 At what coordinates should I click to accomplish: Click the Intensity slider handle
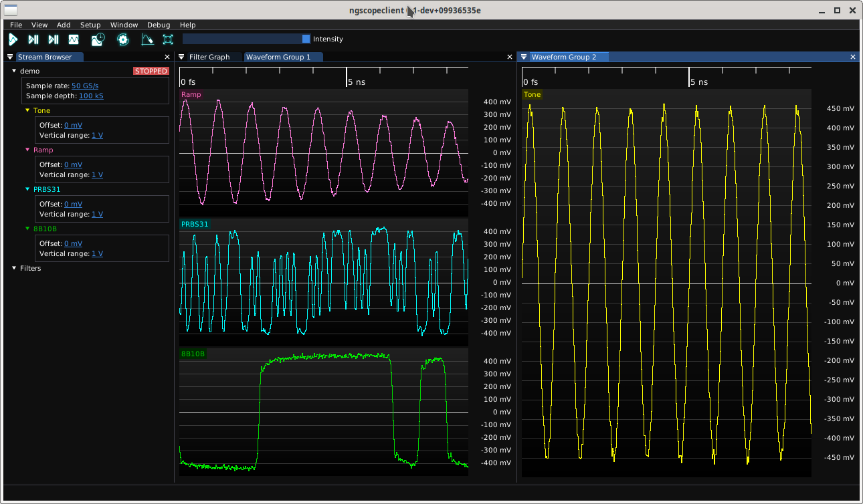306,39
